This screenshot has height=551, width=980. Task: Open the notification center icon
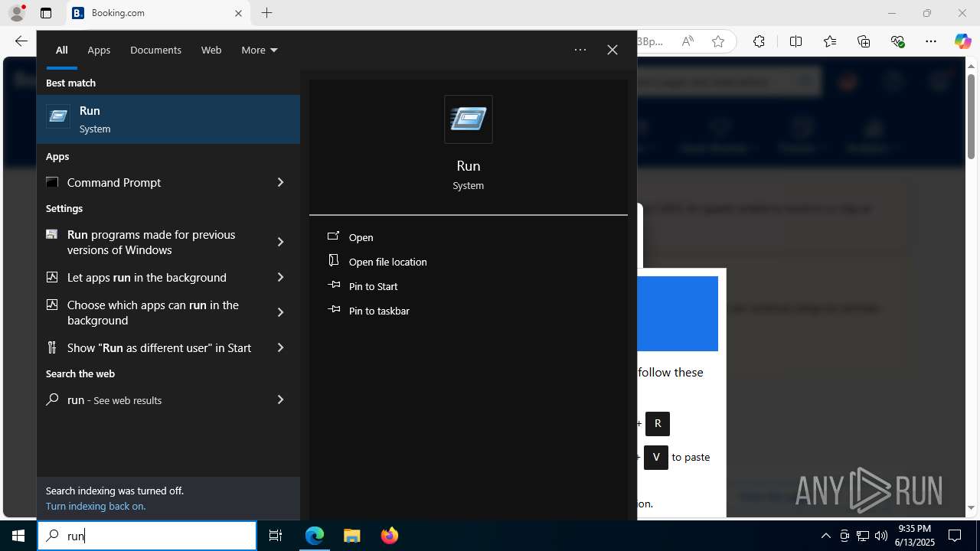click(x=955, y=536)
